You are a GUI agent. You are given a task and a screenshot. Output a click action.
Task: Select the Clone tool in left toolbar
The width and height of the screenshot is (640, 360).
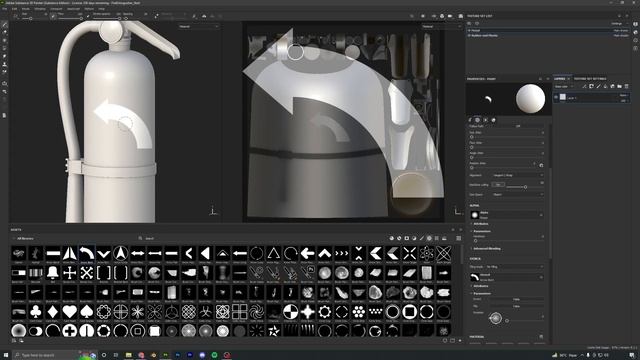(5, 64)
